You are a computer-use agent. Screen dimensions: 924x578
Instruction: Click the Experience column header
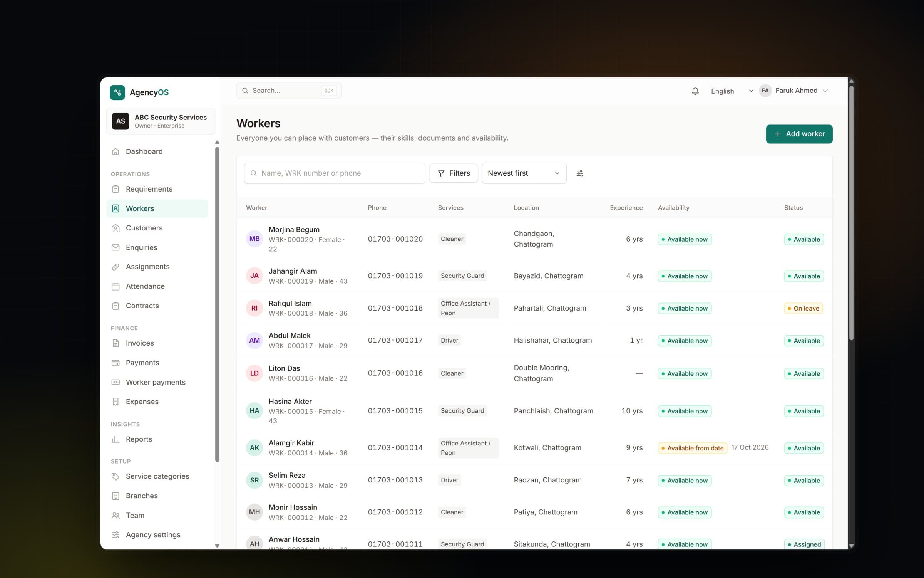pos(626,208)
